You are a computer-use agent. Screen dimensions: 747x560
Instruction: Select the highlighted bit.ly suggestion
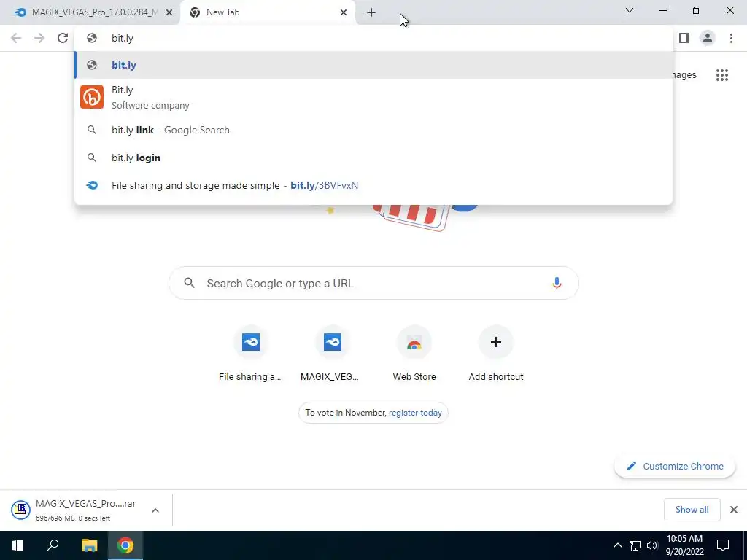(373, 65)
